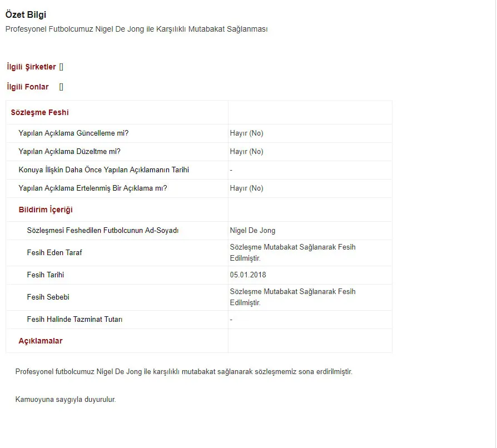Click the Kamuoyuna saygıyla duyurulur closing line
Viewport: 497px width, 448px height.
pyautogui.click(x=66, y=400)
